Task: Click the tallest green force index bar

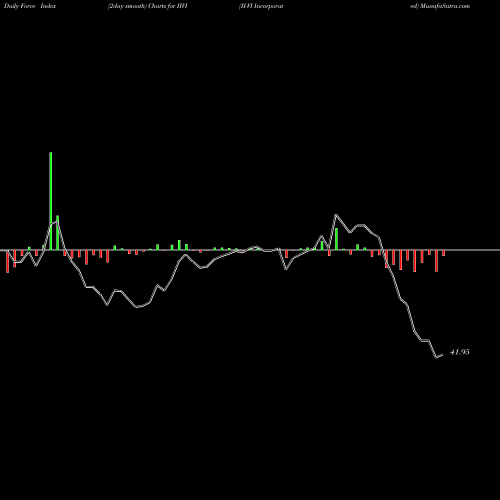Action: 51,201
